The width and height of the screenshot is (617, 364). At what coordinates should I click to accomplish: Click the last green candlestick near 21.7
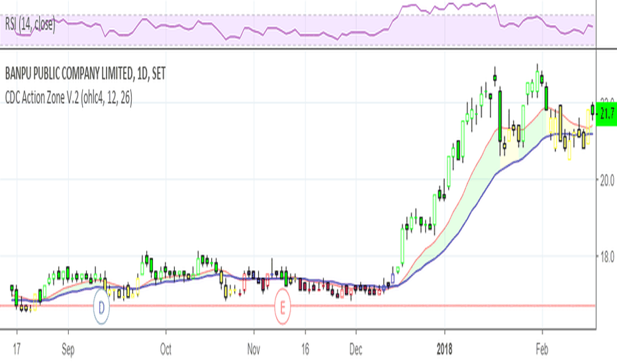[593, 109]
